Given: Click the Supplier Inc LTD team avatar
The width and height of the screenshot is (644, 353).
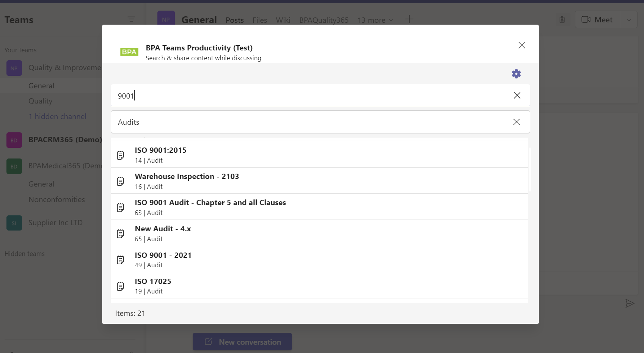Looking at the screenshot, I should click(x=14, y=223).
